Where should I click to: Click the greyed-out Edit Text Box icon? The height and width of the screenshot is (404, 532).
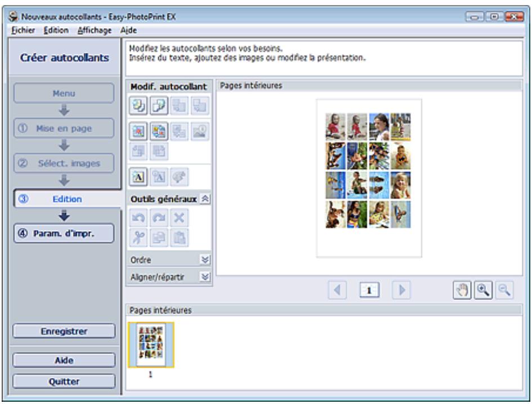point(159,177)
